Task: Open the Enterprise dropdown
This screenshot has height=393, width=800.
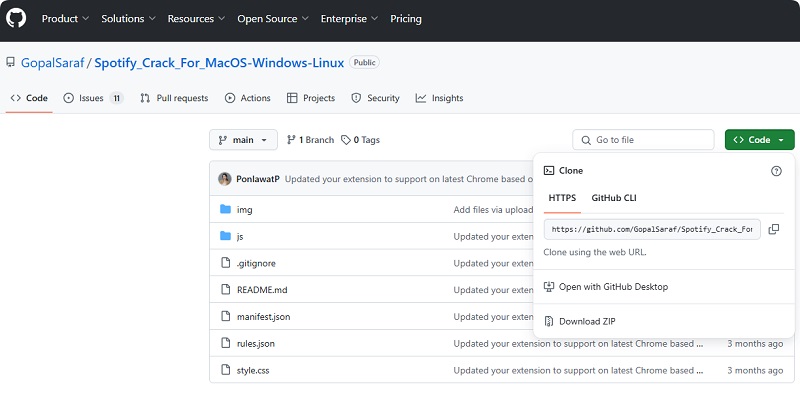Action: (349, 19)
